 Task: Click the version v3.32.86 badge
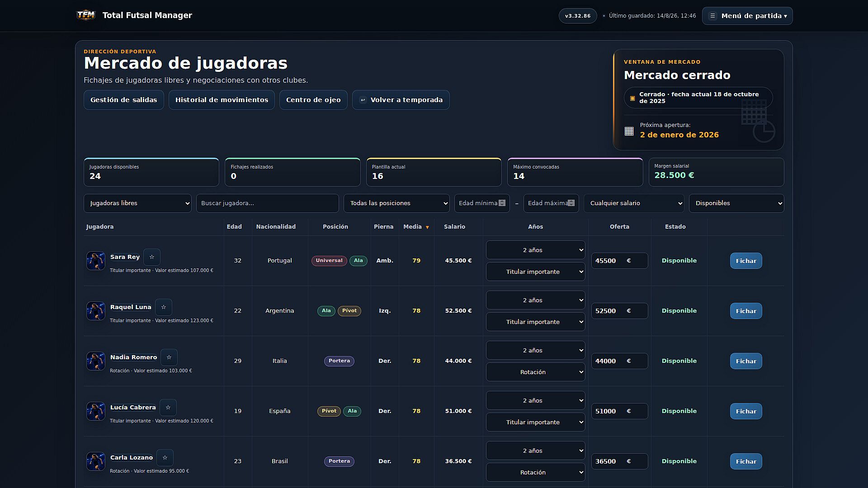click(578, 16)
